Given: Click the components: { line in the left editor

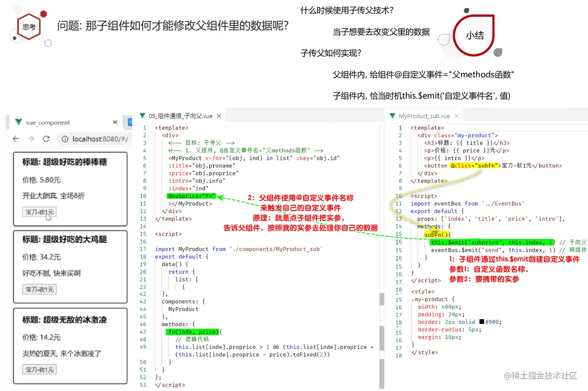Looking at the screenshot, I should click(x=183, y=302).
